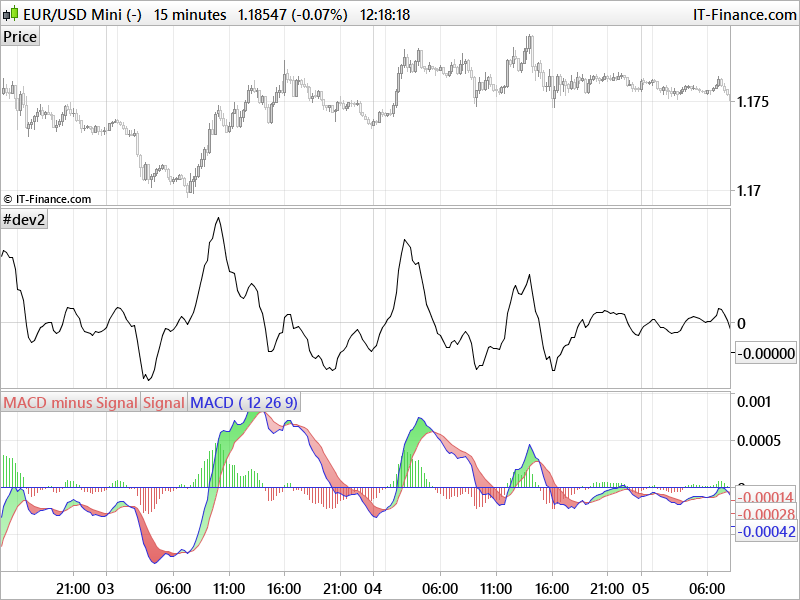Click the 05 date label on time axis
800x600 pixels.
(x=641, y=589)
